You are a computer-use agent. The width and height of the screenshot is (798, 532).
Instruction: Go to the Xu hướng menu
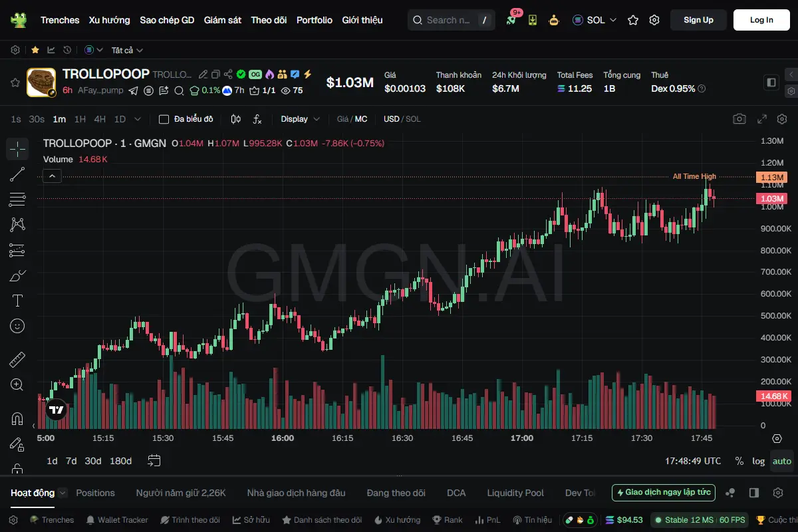[110, 20]
